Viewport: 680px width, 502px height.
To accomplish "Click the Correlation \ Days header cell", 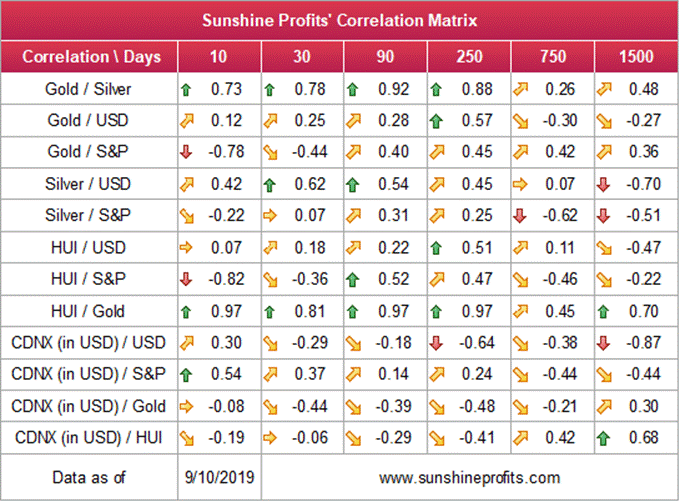I will [90, 56].
